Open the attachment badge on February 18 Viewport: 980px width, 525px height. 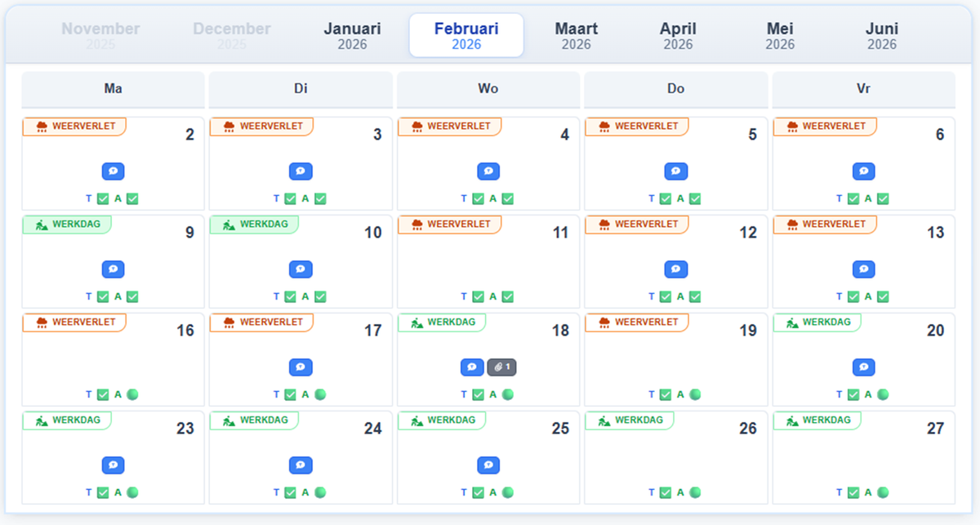pyautogui.click(x=501, y=367)
